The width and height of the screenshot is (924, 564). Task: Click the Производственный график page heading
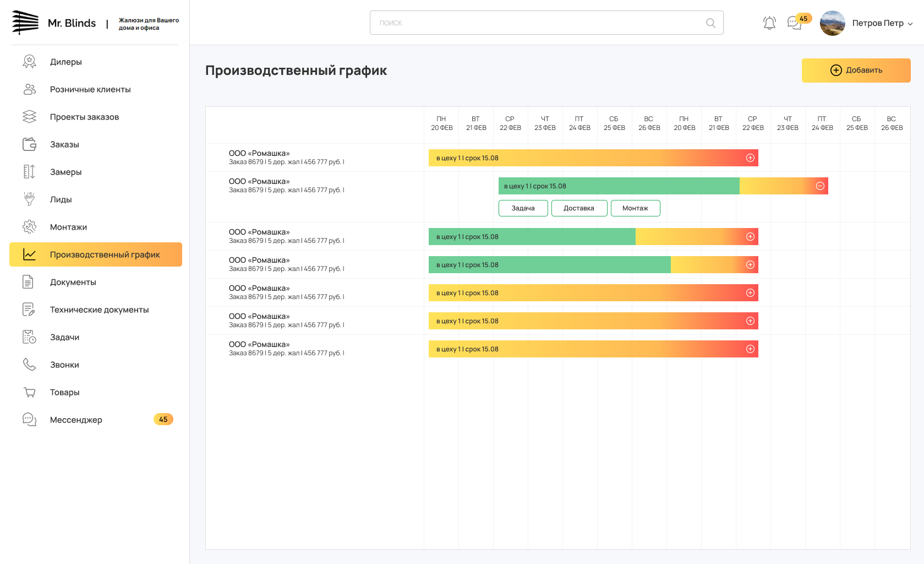296,70
